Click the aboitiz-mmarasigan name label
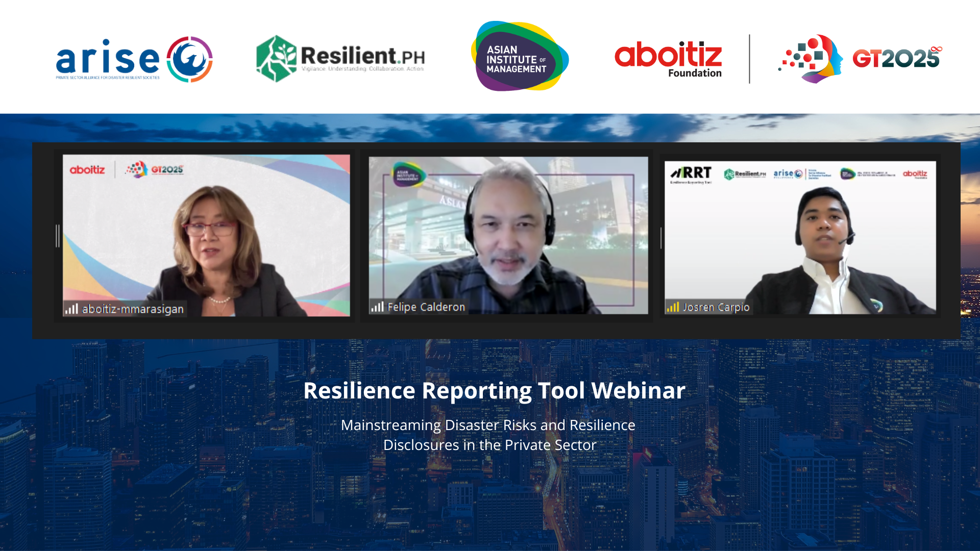The height and width of the screenshot is (551, 980). pyautogui.click(x=133, y=309)
